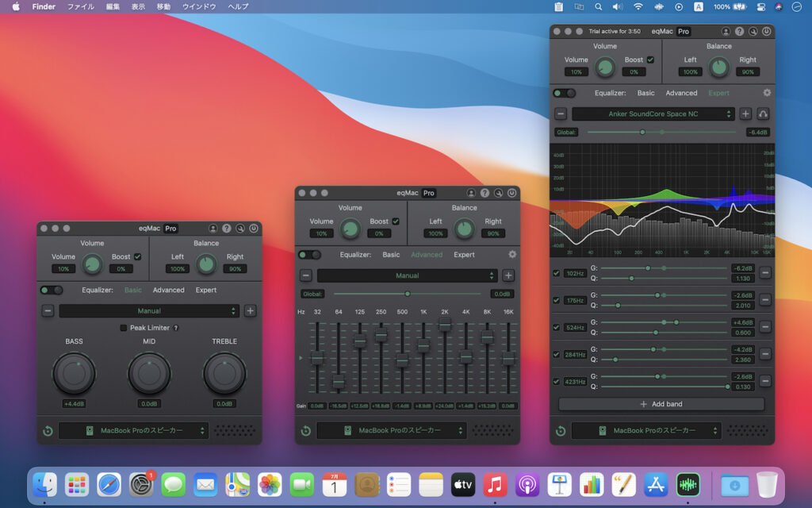Open the Manual preset dropdown
The height and width of the screenshot is (508, 812).
(409, 275)
